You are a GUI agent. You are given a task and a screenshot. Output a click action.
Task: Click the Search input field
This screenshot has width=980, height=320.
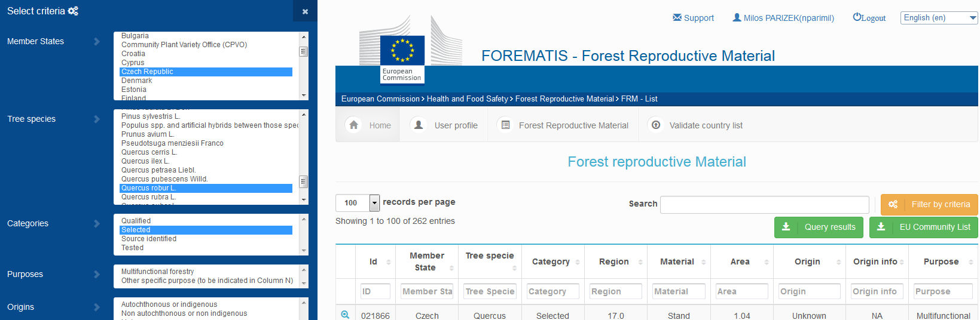click(764, 204)
